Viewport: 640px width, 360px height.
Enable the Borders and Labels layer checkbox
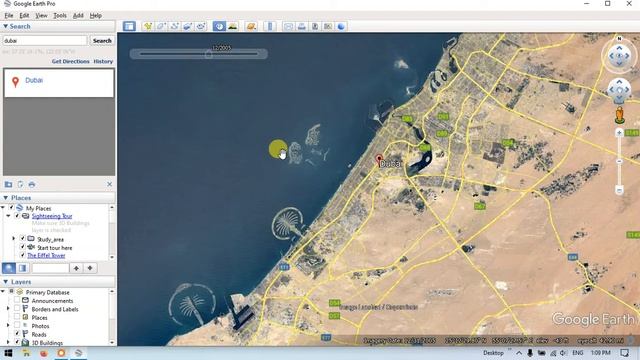point(17,309)
